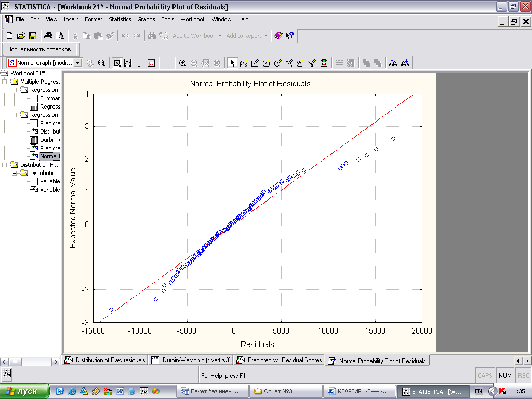Image resolution: width=532 pixels, height=399 pixels.
Task: Collapse the Distribution Fitting tree node
Action: [x=5, y=165]
